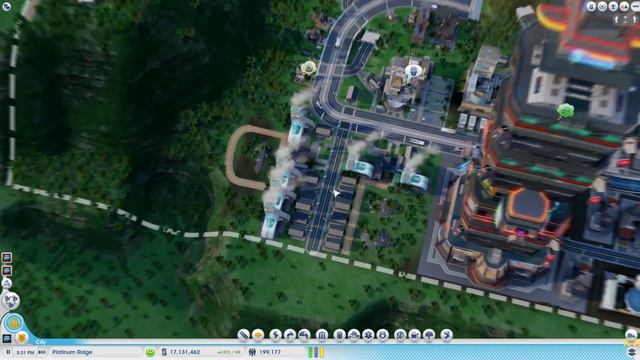Open the data layers icon
This screenshot has width=640, height=360.
pos(632,351)
